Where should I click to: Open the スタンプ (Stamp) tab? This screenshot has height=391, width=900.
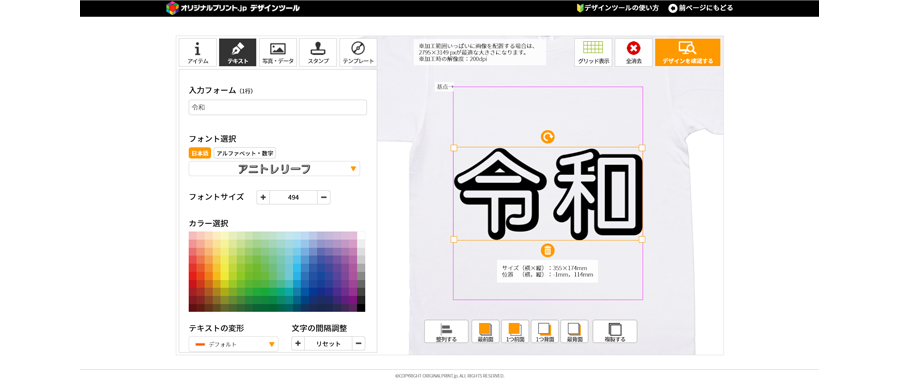(x=318, y=52)
